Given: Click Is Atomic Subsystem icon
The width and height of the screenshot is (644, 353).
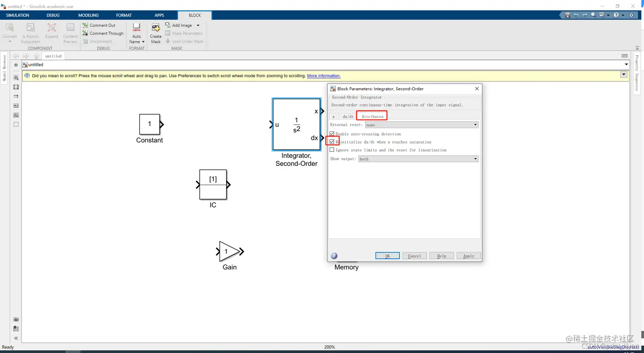Looking at the screenshot, I should click(31, 28).
